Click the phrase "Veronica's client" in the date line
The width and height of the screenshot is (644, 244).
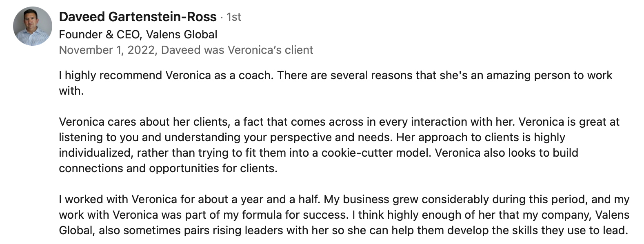(x=270, y=50)
